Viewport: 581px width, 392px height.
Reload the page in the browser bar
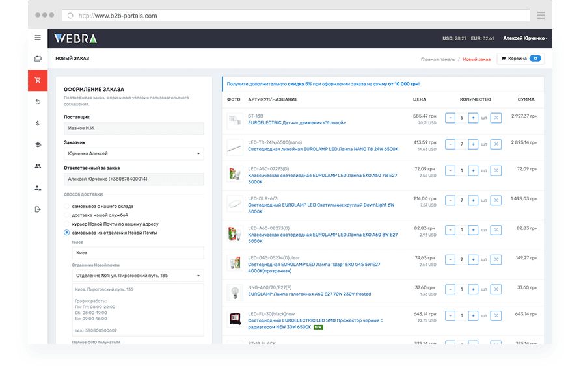[70, 16]
